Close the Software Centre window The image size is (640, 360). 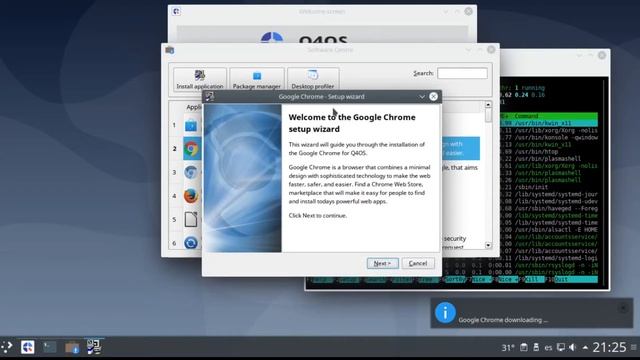[491, 49]
